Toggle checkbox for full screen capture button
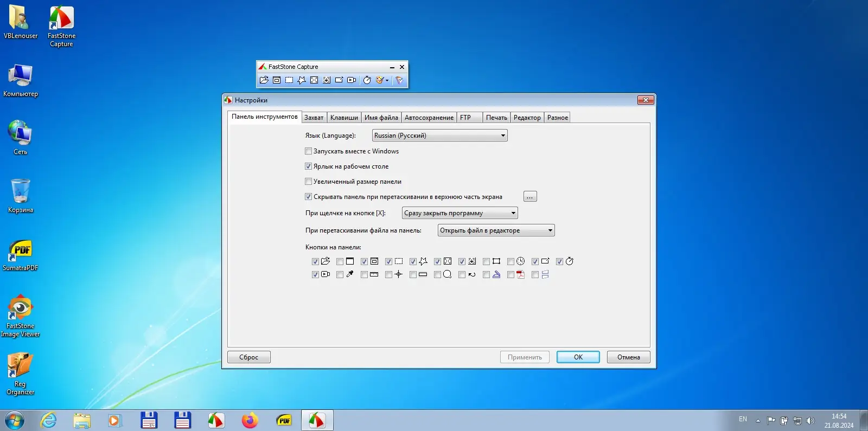 437,261
